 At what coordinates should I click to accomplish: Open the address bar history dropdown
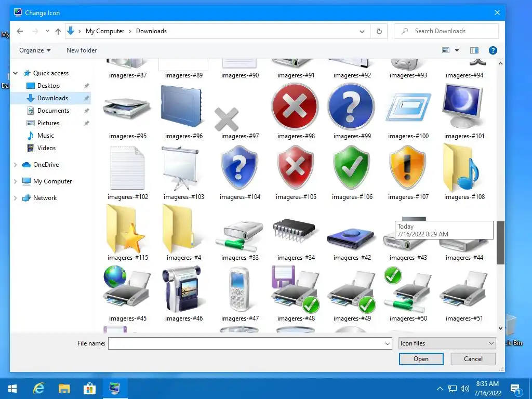(x=362, y=32)
